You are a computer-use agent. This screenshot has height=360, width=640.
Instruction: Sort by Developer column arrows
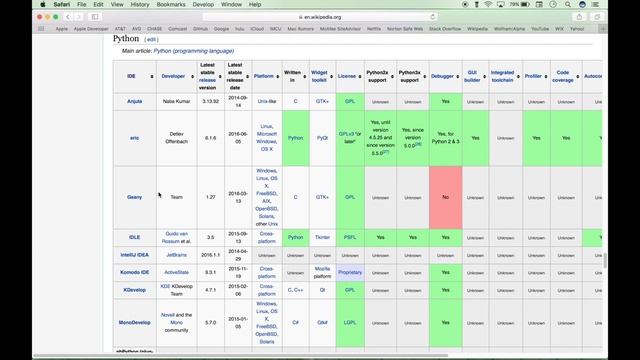click(192, 77)
